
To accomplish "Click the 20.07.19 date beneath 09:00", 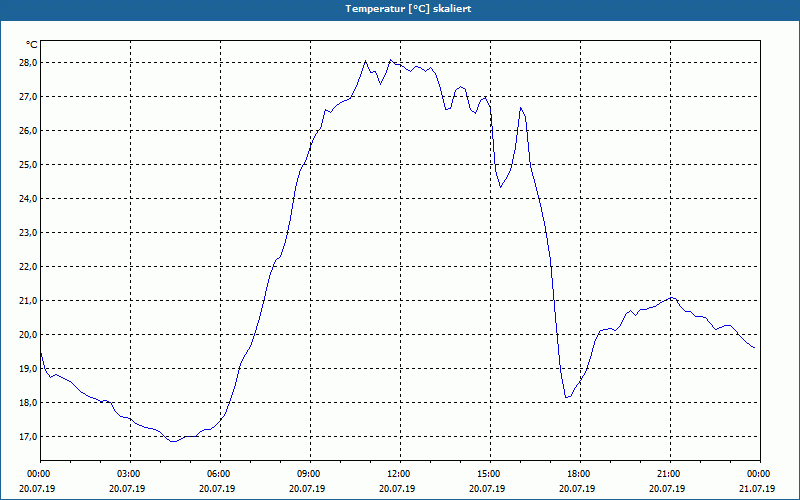I will 307,488.
